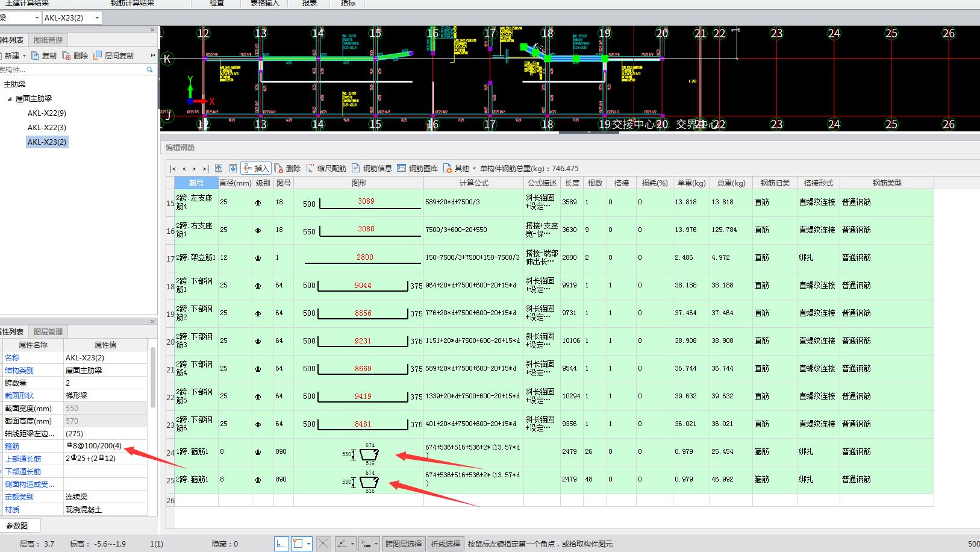Switch to the 图纸管理 tab
The image size is (980, 552).
point(48,40)
